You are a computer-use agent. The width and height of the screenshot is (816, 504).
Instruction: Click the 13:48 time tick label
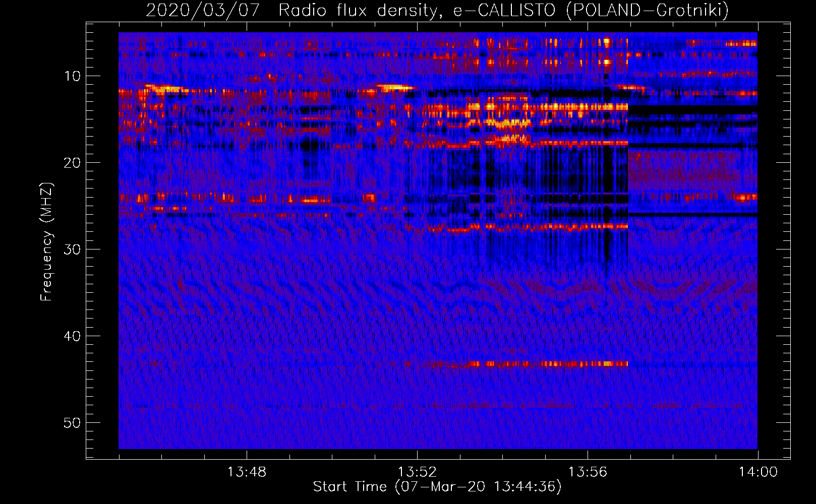click(247, 472)
